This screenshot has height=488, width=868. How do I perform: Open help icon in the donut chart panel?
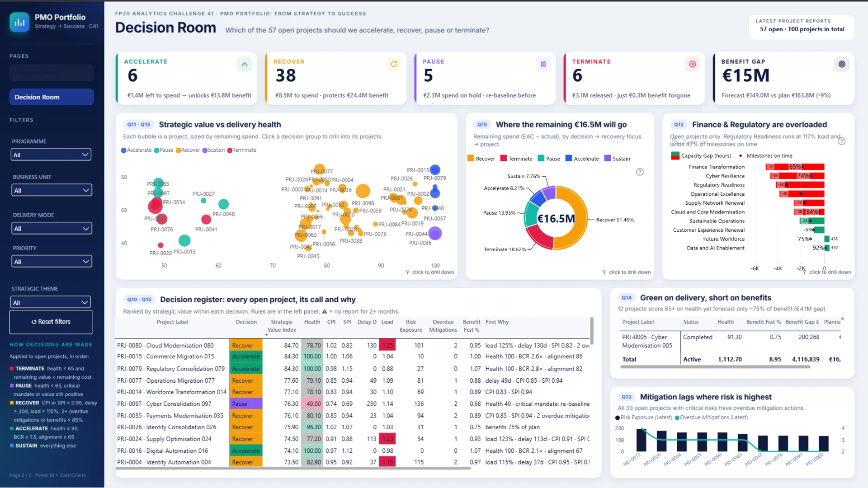click(640, 172)
